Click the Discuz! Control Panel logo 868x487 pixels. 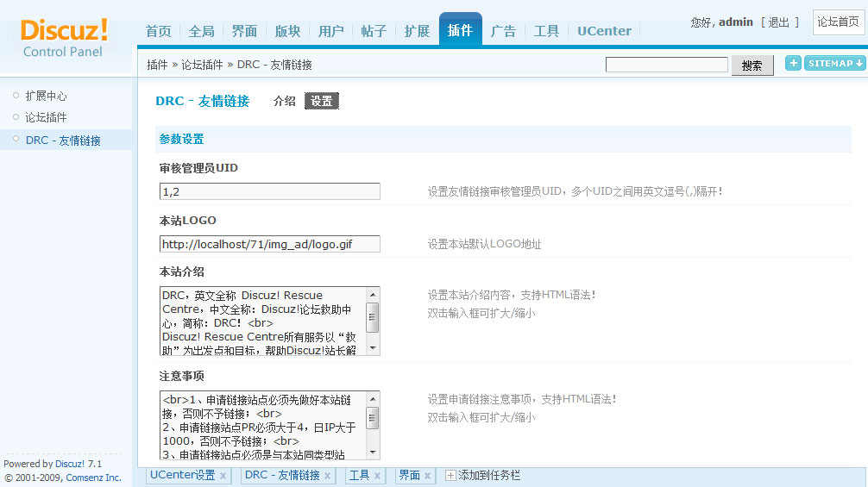pyautogui.click(x=64, y=38)
